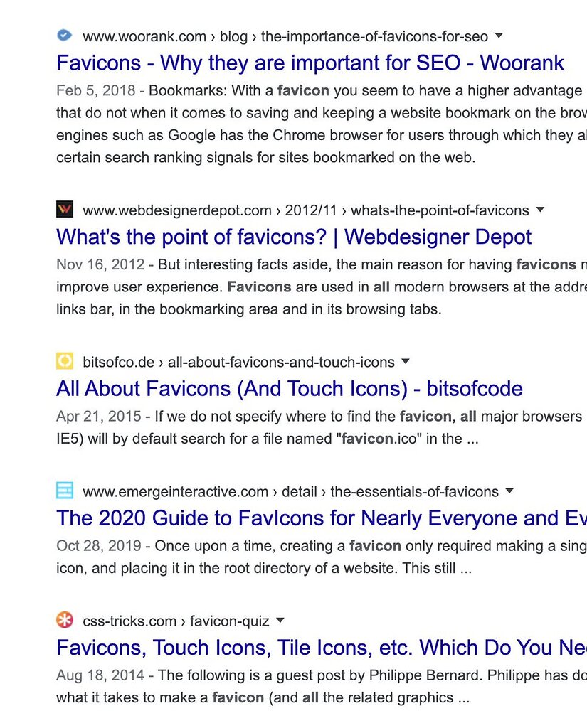Click the blue verified badge beside www.woorank.com
Viewport: 587px width, 728px height.
click(x=64, y=34)
